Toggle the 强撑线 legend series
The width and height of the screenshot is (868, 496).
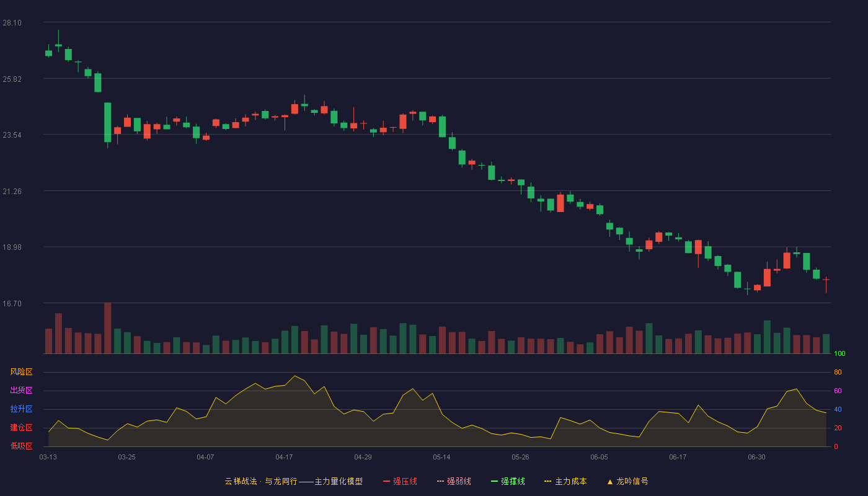click(508, 481)
